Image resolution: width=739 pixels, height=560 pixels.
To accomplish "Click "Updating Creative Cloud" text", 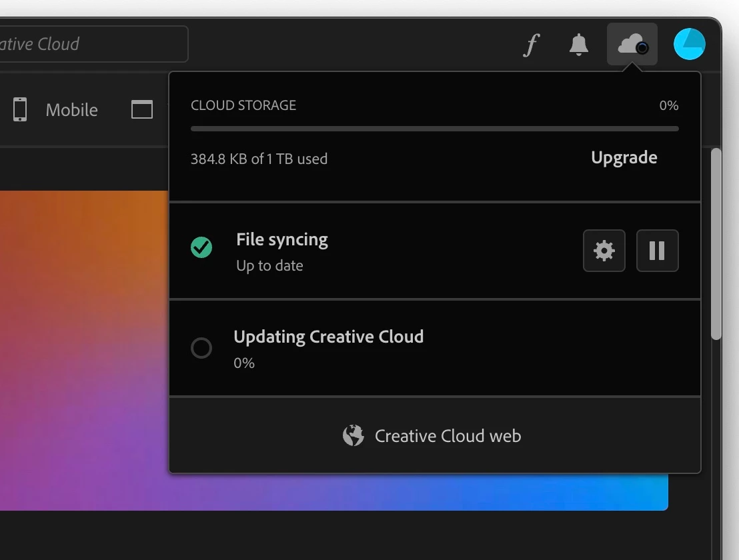I will click(329, 337).
